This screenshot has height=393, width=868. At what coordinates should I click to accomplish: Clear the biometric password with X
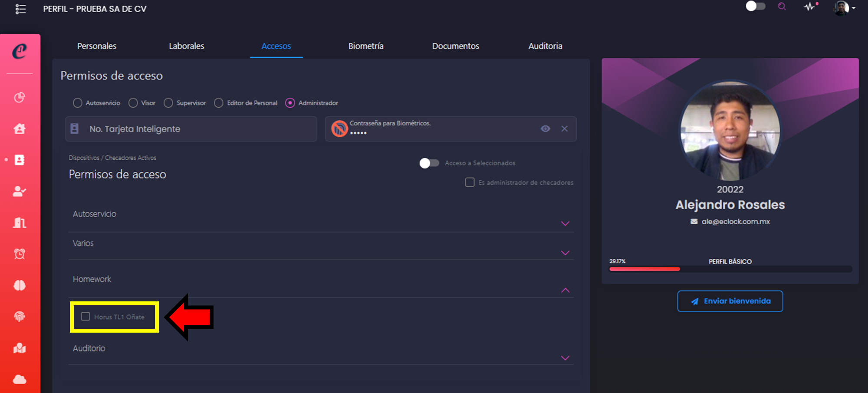pos(564,129)
